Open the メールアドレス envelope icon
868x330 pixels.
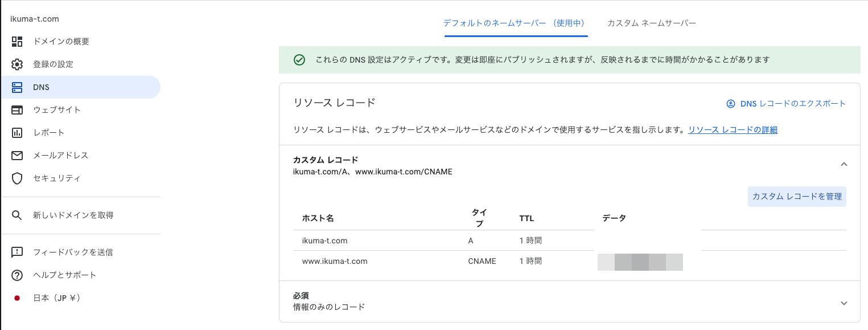pyautogui.click(x=17, y=155)
